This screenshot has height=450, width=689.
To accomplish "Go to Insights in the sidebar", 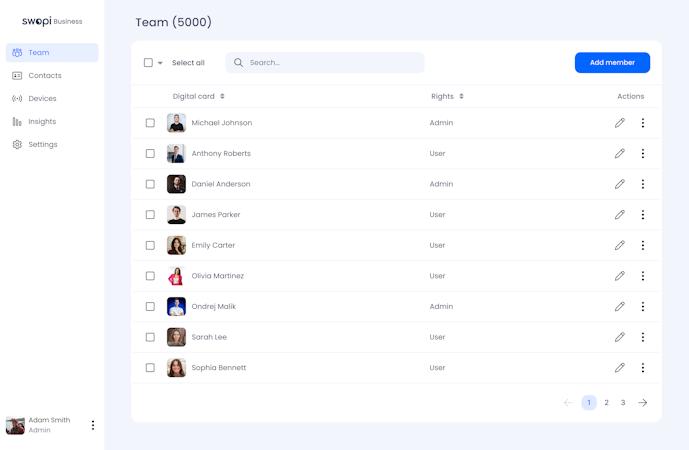I will 42,122.
